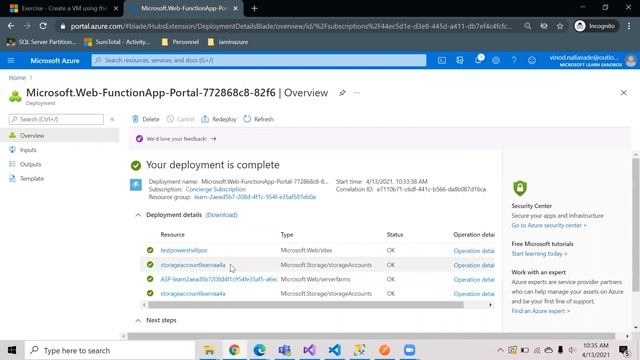Open the zoom magnifier icon in address bar
Viewport: 640px width, 360px height.
point(528,26)
